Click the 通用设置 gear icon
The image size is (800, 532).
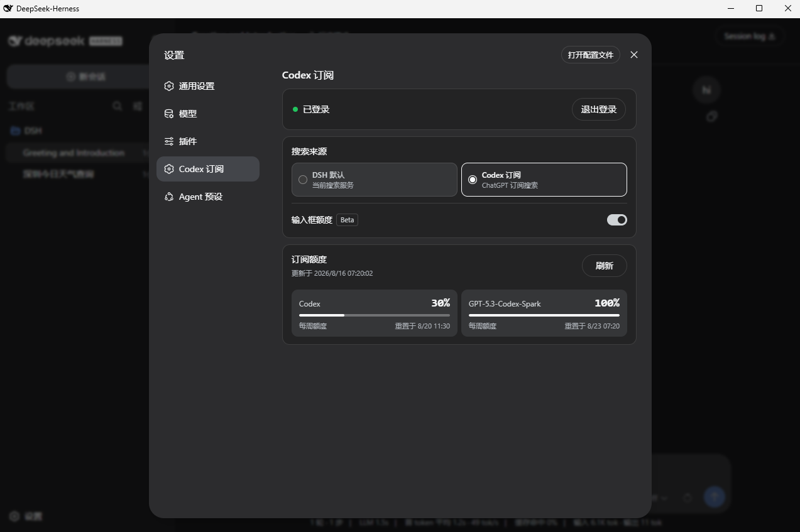[169, 86]
